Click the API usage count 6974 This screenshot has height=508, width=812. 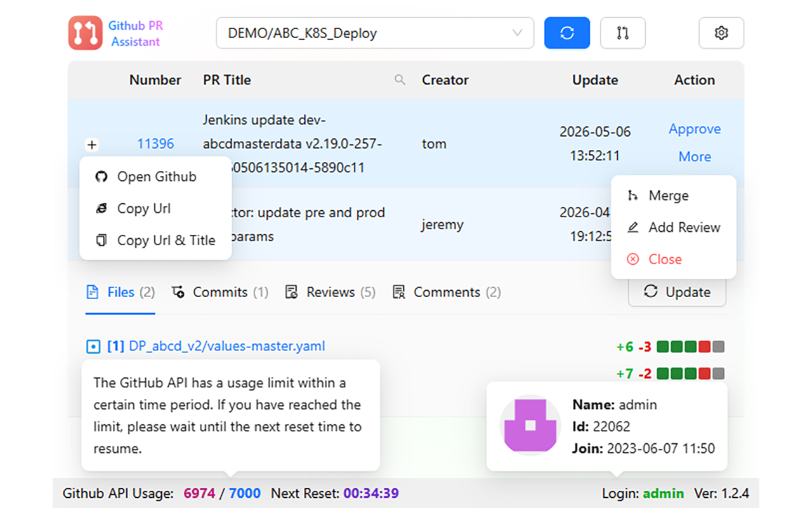pos(200,493)
